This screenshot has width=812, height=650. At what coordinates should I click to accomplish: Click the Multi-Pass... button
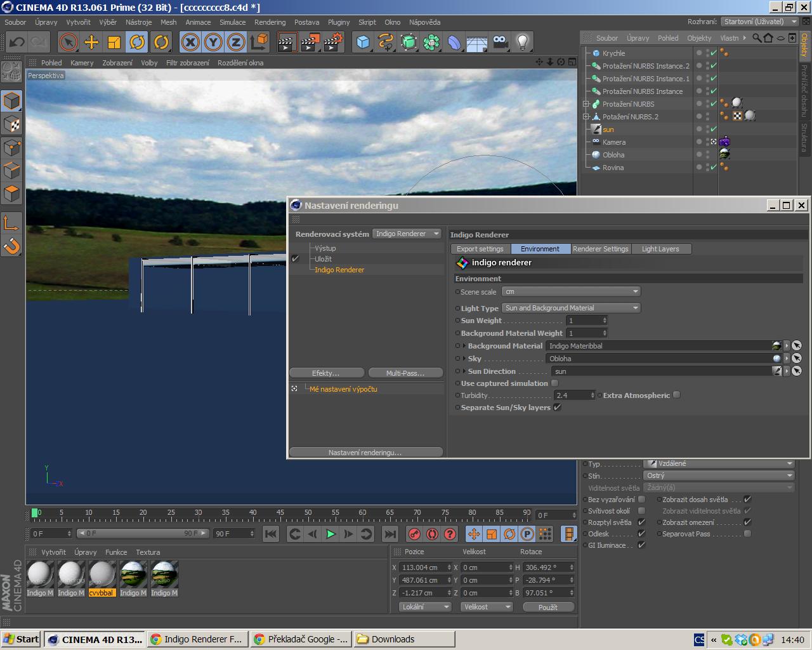(405, 373)
